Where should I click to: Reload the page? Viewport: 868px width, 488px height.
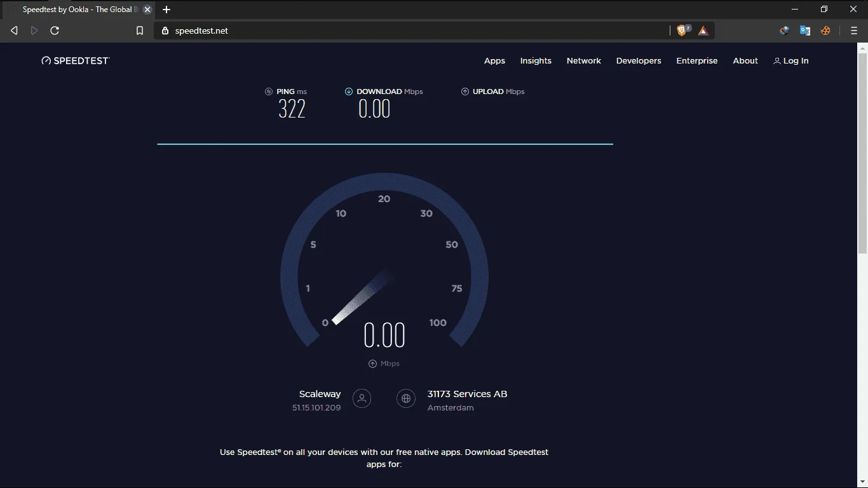coord(55,30)
